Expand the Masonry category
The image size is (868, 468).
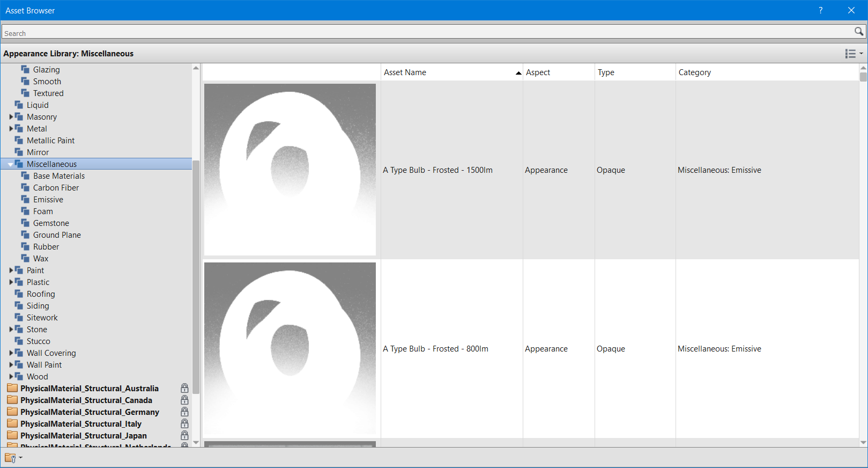tap(11, 116)
